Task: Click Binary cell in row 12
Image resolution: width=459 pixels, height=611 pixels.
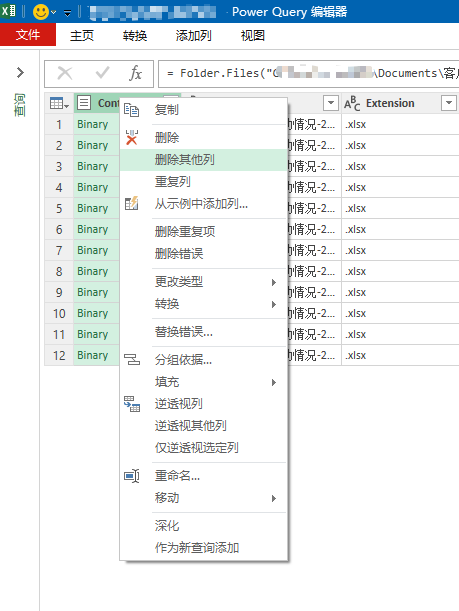Action: click(97, 355)
